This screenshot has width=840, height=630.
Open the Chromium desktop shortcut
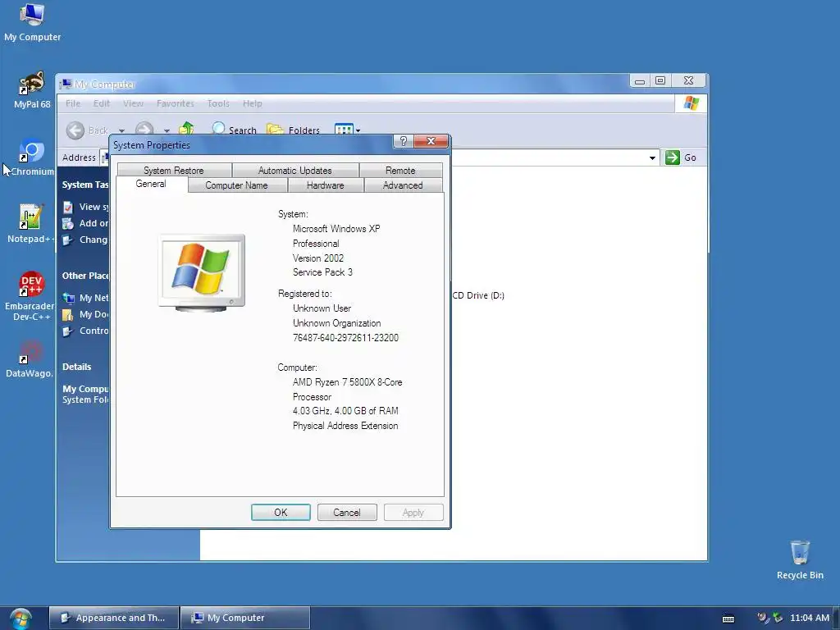pos(32,157)
